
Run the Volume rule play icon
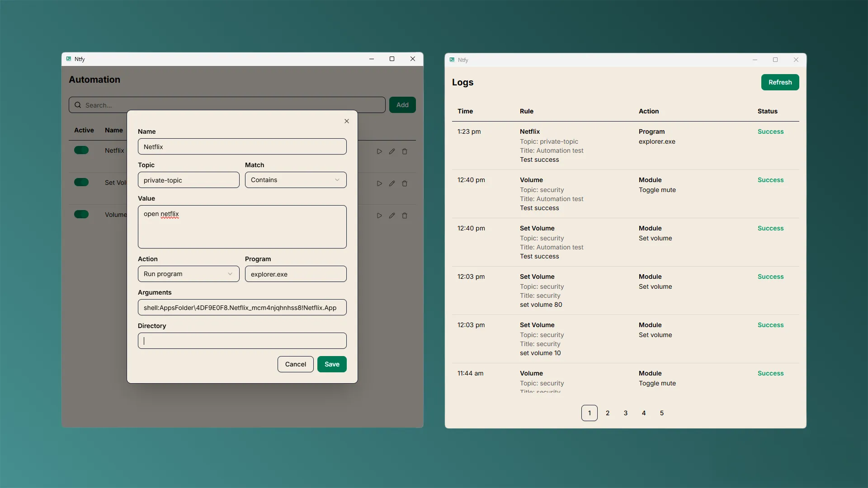pyautogui.click(x=379, y=216)
